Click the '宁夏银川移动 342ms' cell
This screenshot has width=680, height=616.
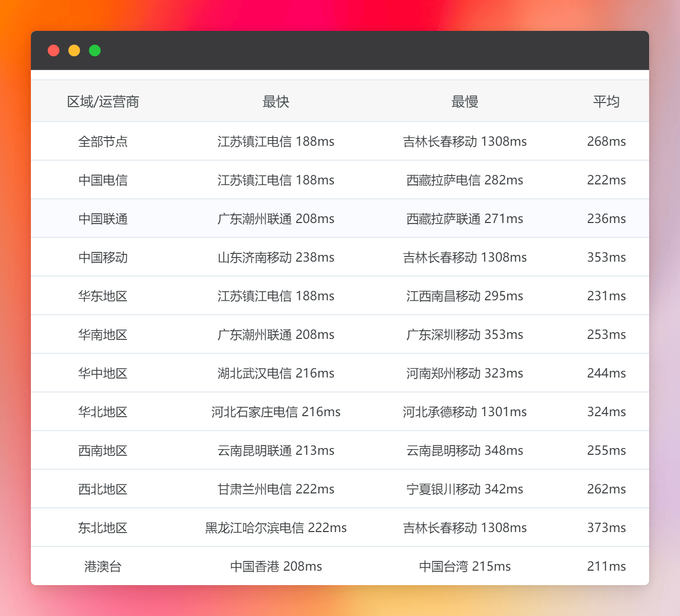coord(465,489)
